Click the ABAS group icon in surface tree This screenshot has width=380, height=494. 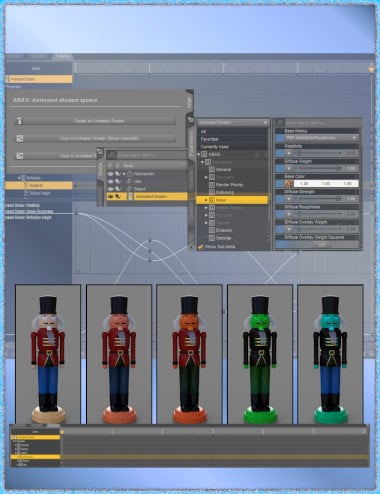204,154
